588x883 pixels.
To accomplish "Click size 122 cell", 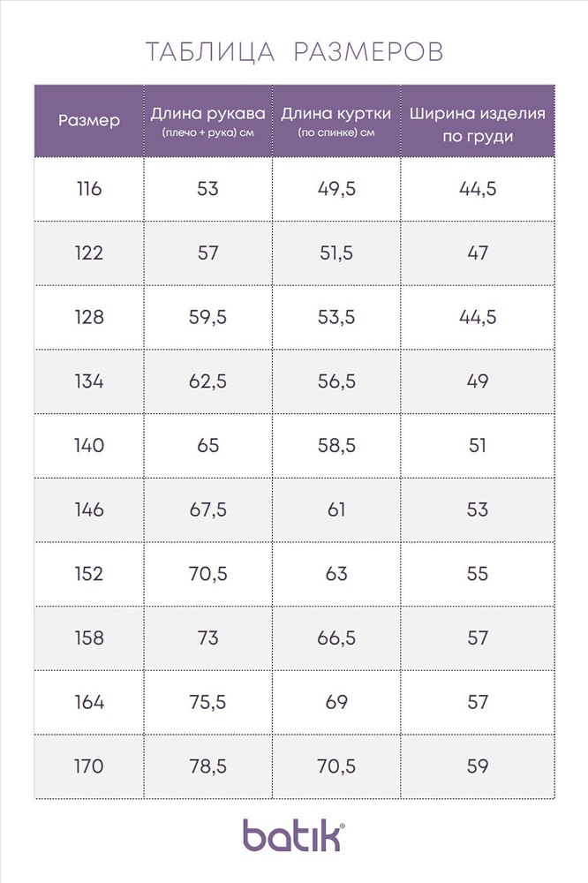I will (x=89, y=253).
